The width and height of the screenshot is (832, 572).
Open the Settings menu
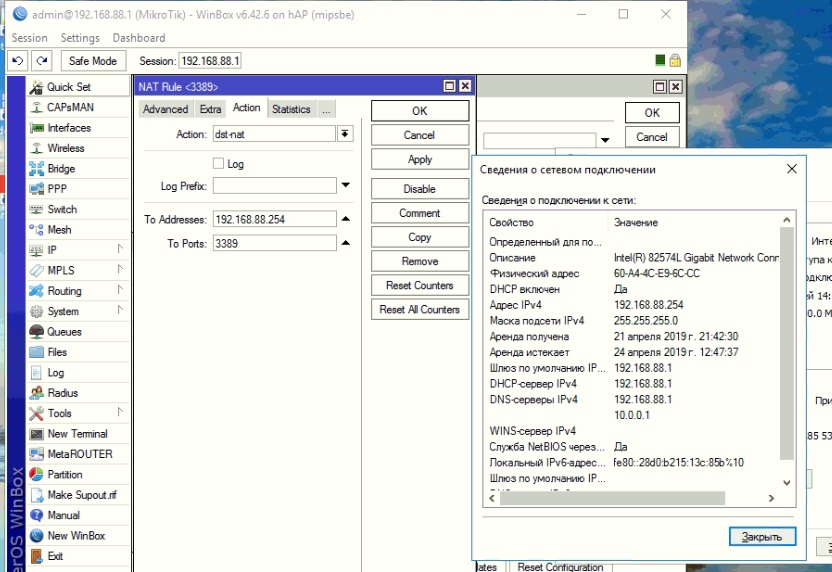pyautogui.click(x=80, y=38)
